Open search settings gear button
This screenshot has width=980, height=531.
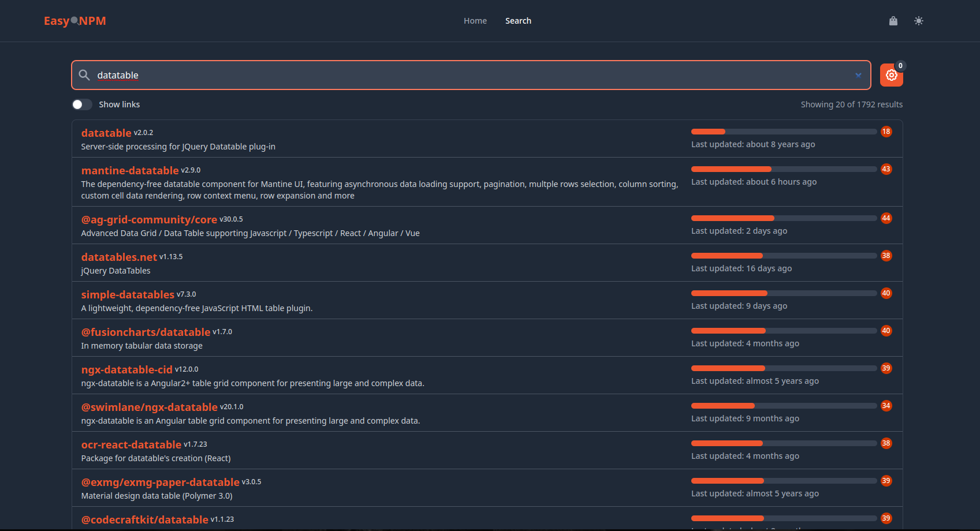[891, 75]
